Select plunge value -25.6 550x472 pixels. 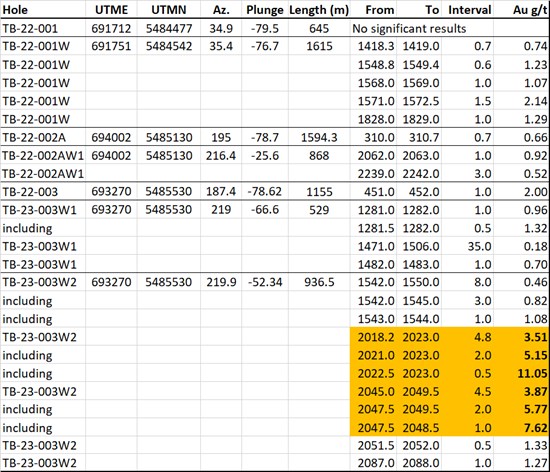(265, 156)
